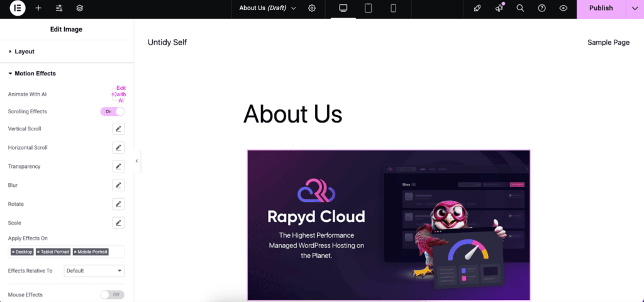Collapse the editor panel with arrow
Viewport: 644px width, 302px height.
coord(136,161)
